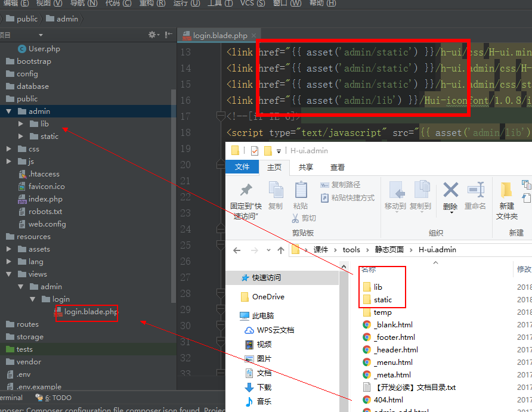Click Explorer's up-directory arrow
Screen dimensions: 532x412
281,250
